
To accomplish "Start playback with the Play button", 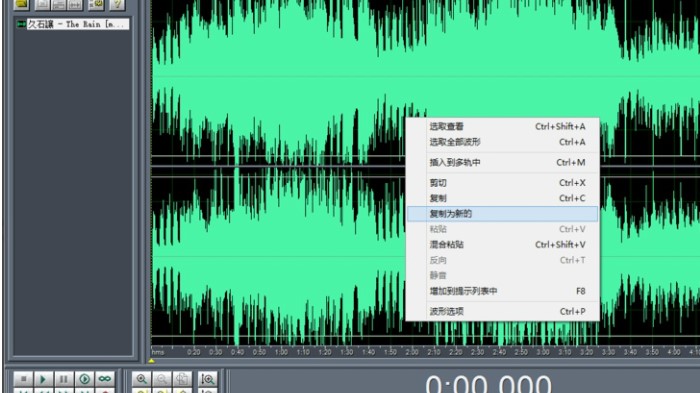I will pos(43,379).
